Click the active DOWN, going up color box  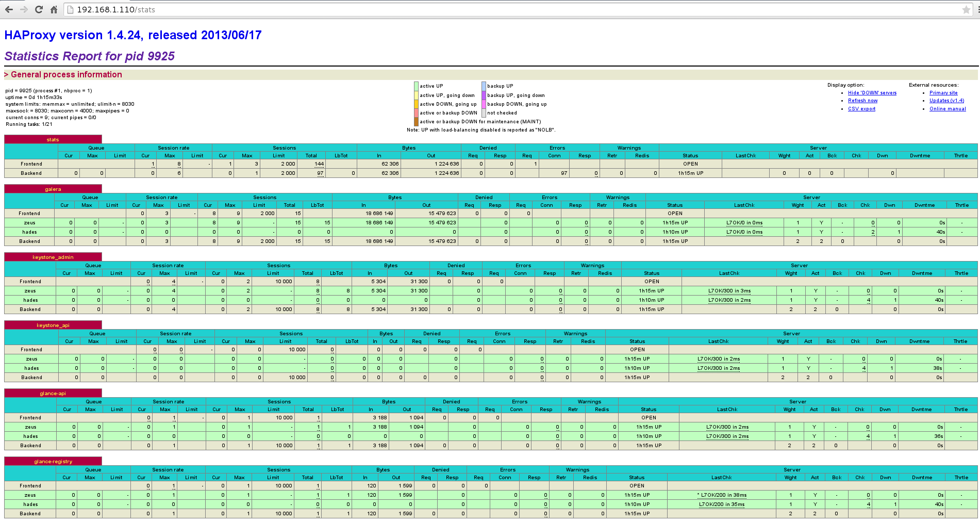pyautogui.click(x=416, y=104)
